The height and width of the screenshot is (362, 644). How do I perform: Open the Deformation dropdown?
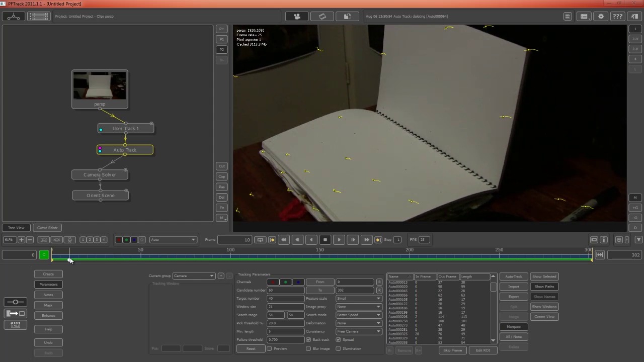point(358,323)
